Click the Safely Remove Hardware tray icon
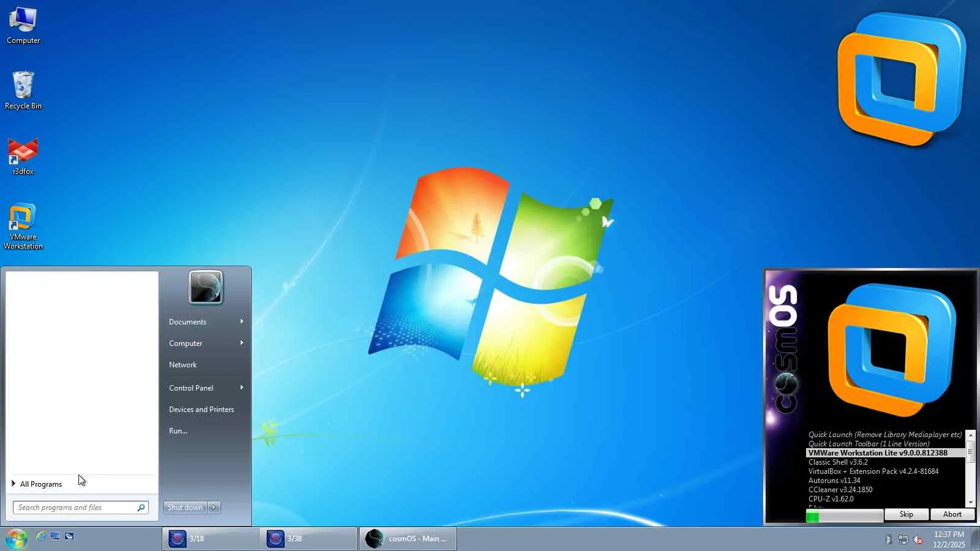980x551 pixels. pyautogui.click(x=889, y=539)
